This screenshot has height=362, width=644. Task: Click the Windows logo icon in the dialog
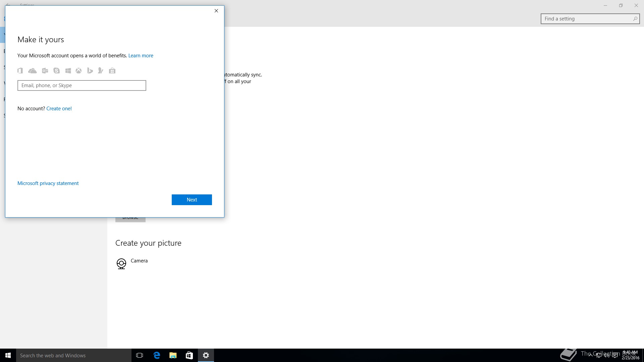coord(68,71)
